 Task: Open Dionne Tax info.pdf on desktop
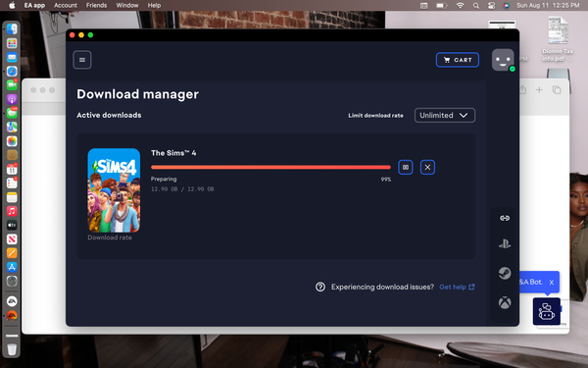[558, 39]
